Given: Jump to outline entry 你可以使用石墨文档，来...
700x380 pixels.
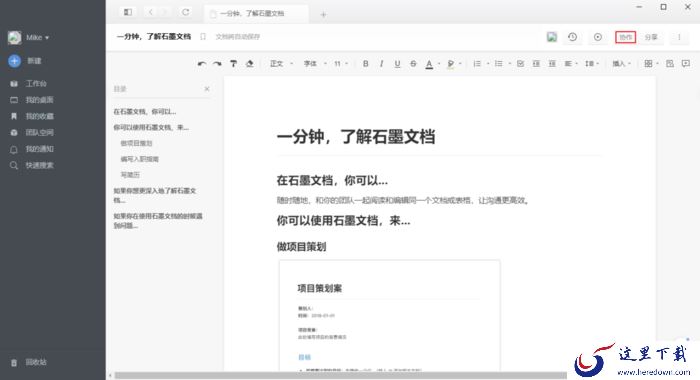Looking at the screenshot, I should tap(151, 128).
